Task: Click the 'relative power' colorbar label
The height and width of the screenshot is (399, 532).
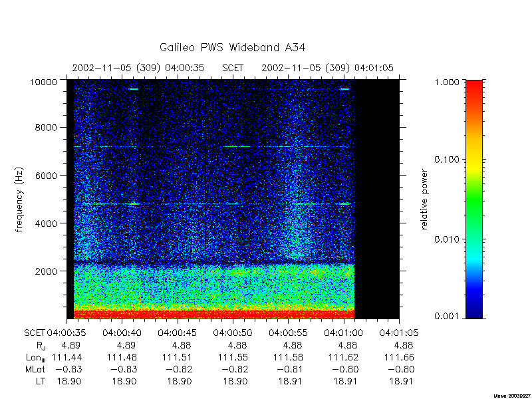Action: (424, 199)
